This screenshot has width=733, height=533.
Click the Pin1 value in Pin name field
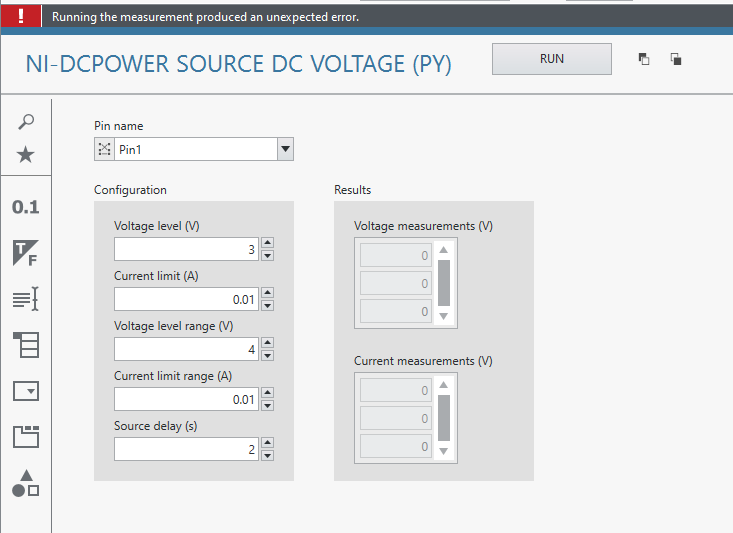click(x=130, y=150)
